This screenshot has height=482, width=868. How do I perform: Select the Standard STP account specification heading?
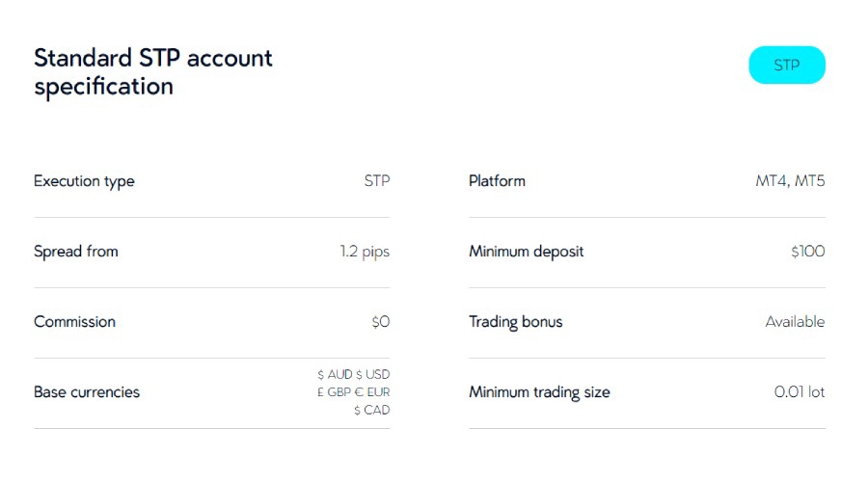point(152,72)
